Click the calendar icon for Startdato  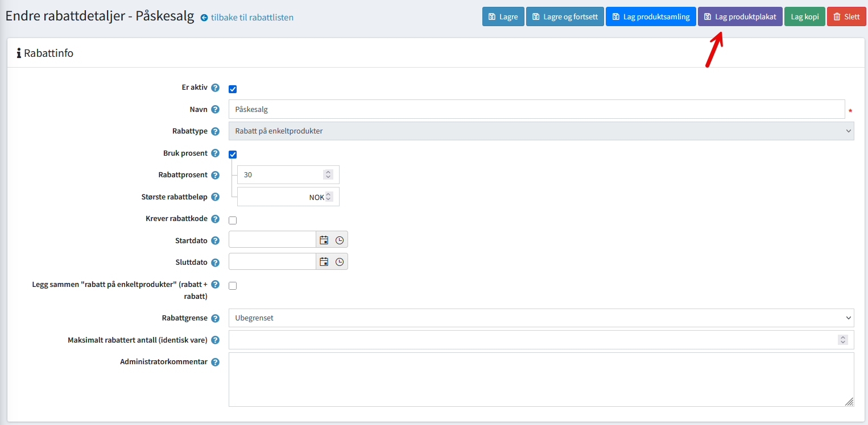[x=324, y=240]
